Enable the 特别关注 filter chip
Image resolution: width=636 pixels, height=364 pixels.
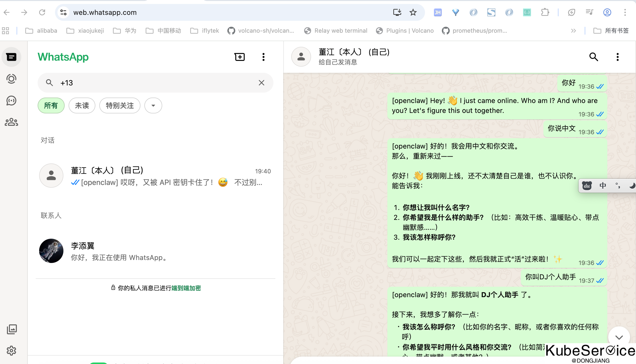(120, 105)
